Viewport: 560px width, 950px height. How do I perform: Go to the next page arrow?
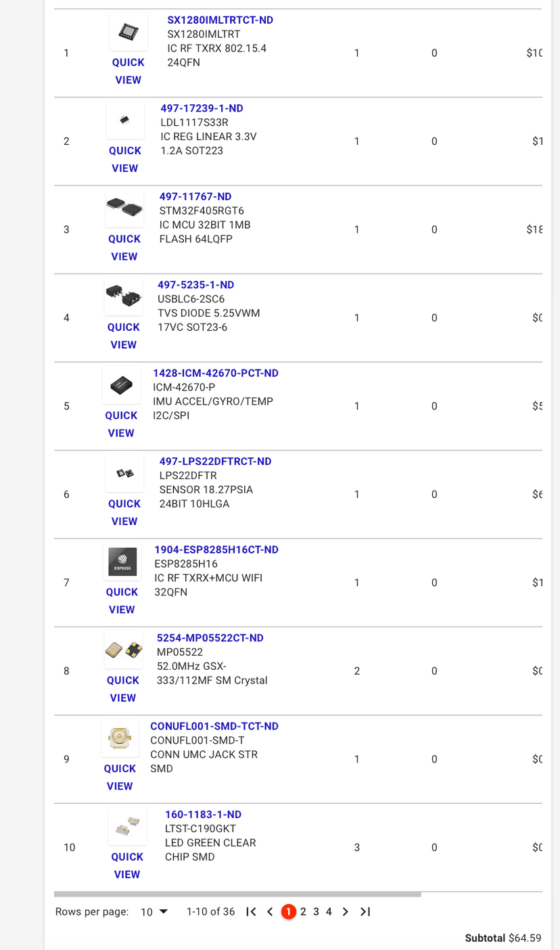[x=346, y=911]
